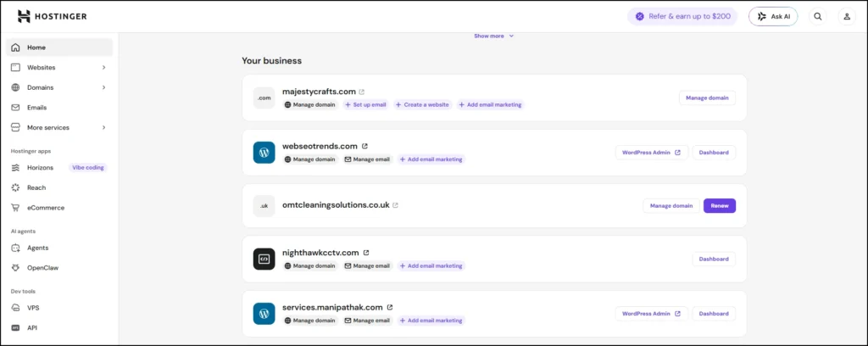Open More services in the sidebar
The image size is (868, 346).
[59, 127]
